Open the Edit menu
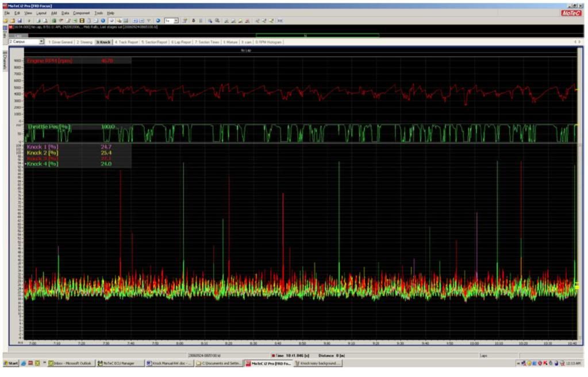The height and width of the screenshot is (377, 588). click(17, 13)
